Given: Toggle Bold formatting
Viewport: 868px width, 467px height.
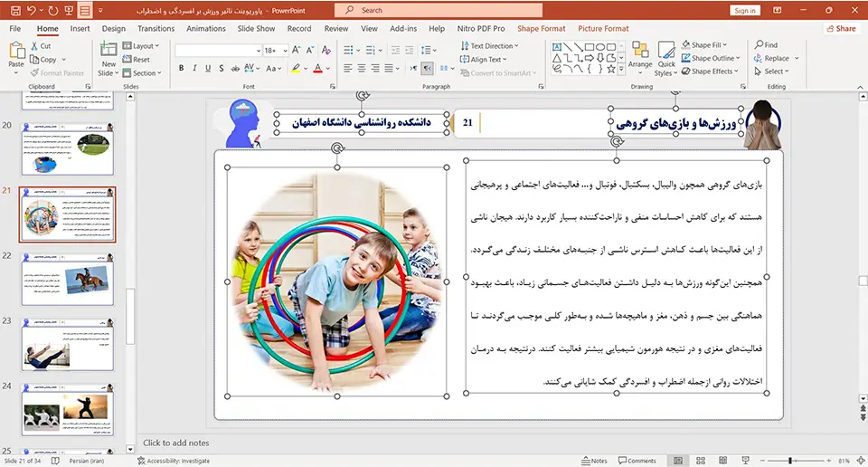Looking at the screenshot, I should 181,68.
